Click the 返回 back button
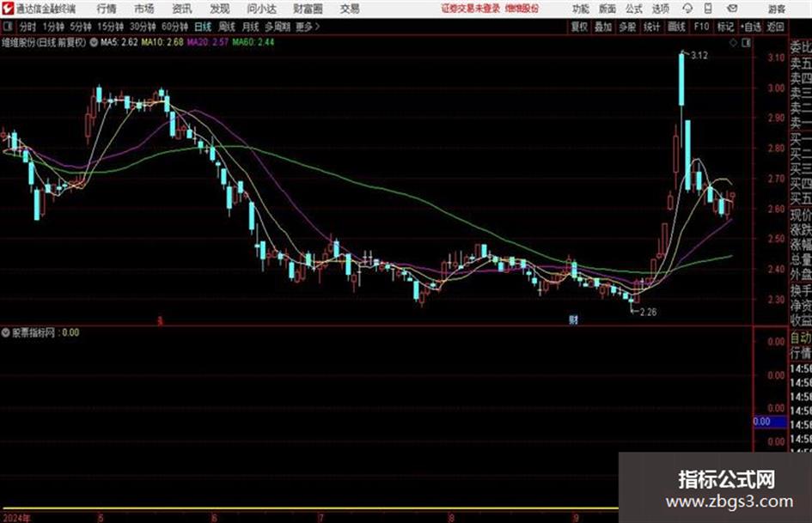 [x=775, y=27]
